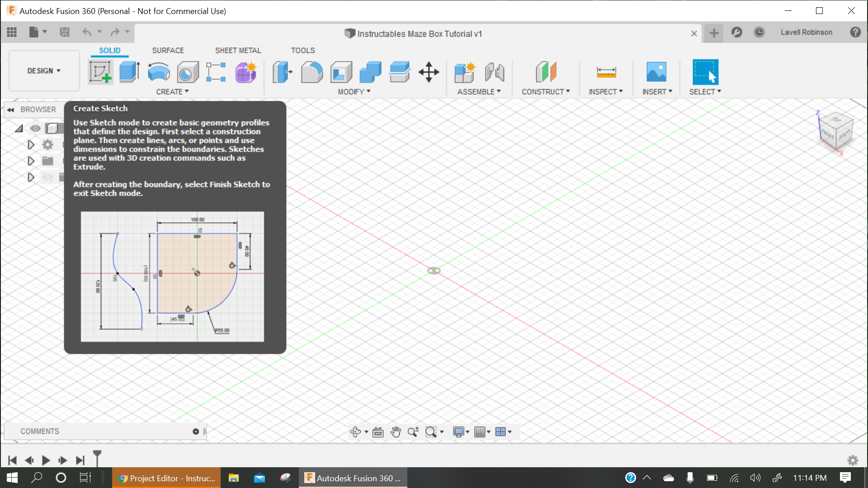Pick the Hole tool
The height and width of the screenshot is (488, 868).
[188, 72]
